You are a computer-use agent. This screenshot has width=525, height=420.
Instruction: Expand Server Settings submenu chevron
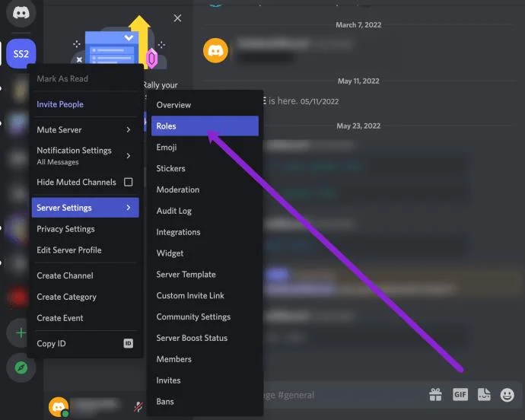(129, 208)
